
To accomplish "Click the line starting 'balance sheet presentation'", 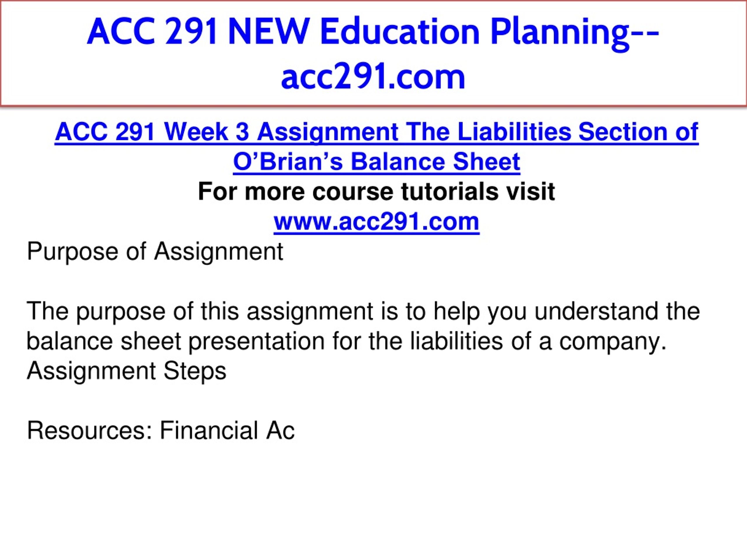I will tap(347, 342).
